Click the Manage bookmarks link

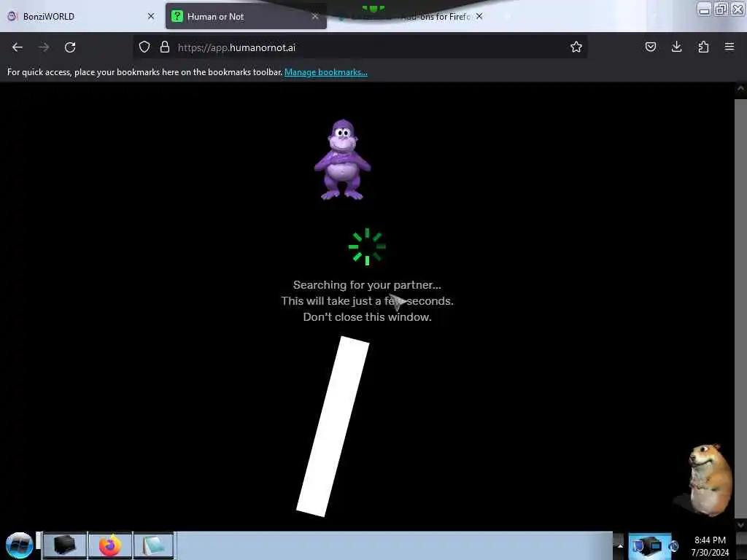(x=326, y=72)
